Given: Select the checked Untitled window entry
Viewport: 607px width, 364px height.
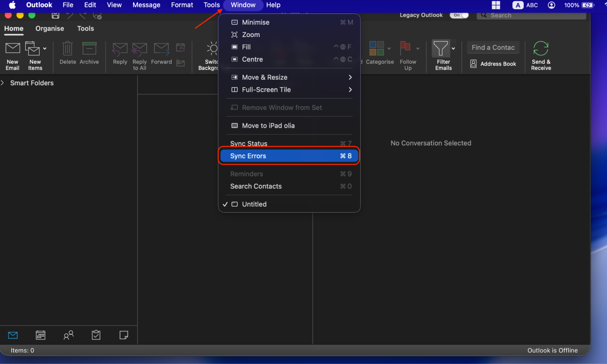Looking at the screenshot, I should coord(289,204).
